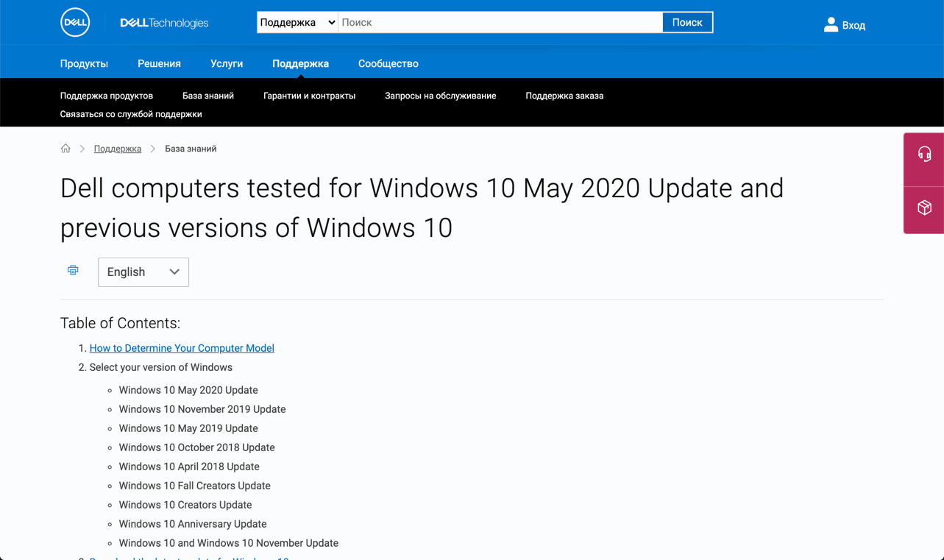Image resolution: width=944 pixels, height=560 pixels.
Task: Click the Dell Technologies wordmark logo
Action: [x=164, y=23]
